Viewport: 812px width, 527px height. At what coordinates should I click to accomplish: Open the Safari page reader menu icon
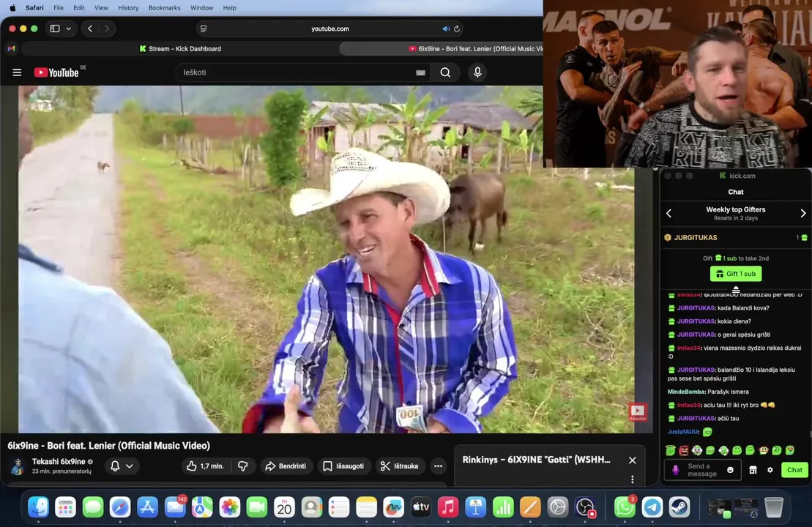204,29
